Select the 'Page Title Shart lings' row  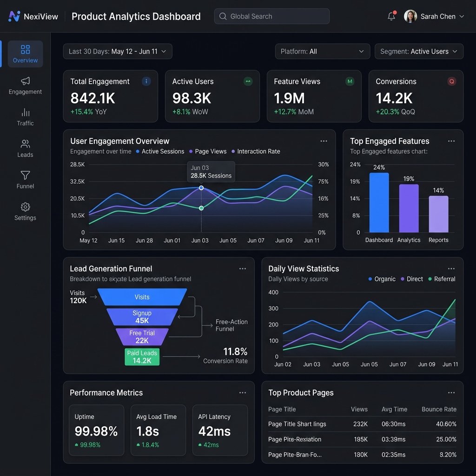point(362,424)
